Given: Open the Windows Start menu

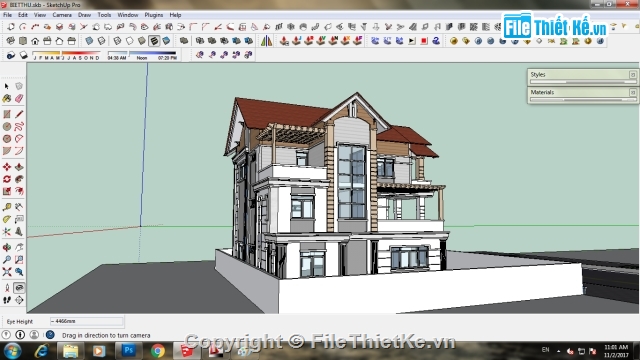Looking at the screenshot, I should (x=12, y=351).
